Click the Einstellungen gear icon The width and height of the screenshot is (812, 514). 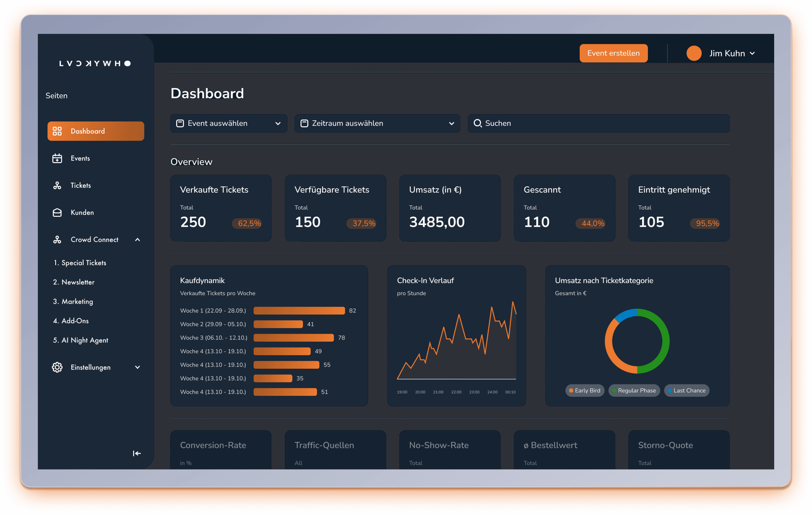(57, 367)
